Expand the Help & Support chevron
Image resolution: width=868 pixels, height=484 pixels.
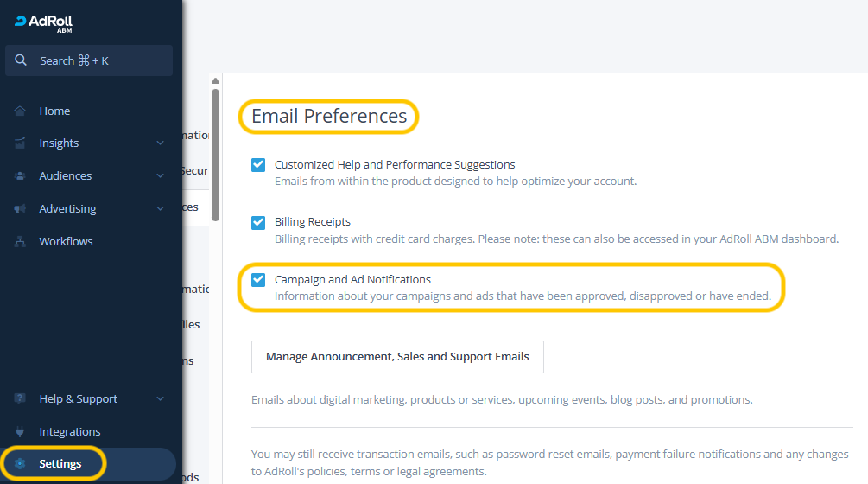[160, 399]
